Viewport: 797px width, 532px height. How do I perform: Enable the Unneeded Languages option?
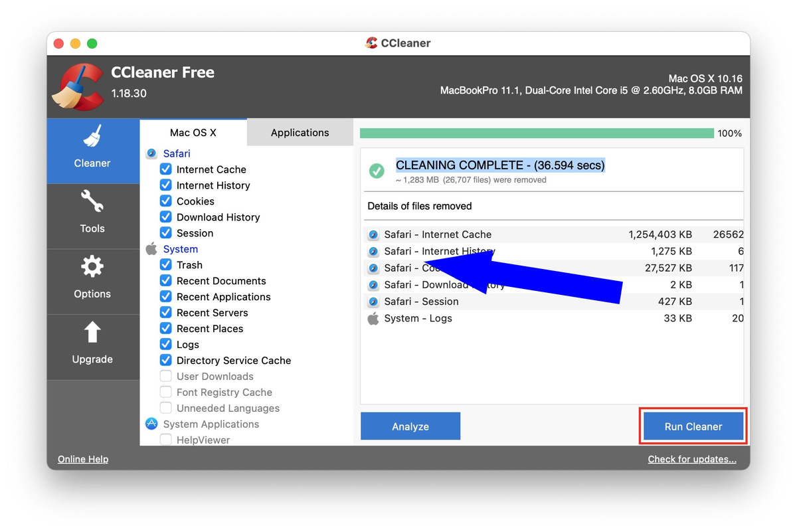[x=165, y=408]
